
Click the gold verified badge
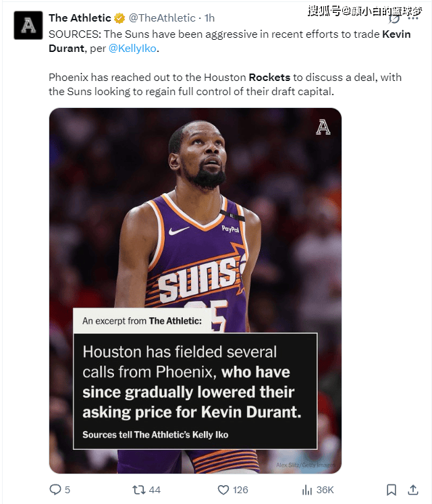pos(119,18)
